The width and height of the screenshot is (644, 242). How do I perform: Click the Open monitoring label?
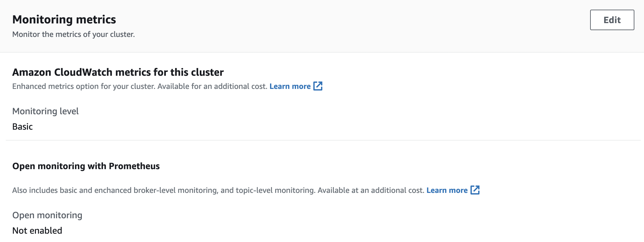point(47,215)
